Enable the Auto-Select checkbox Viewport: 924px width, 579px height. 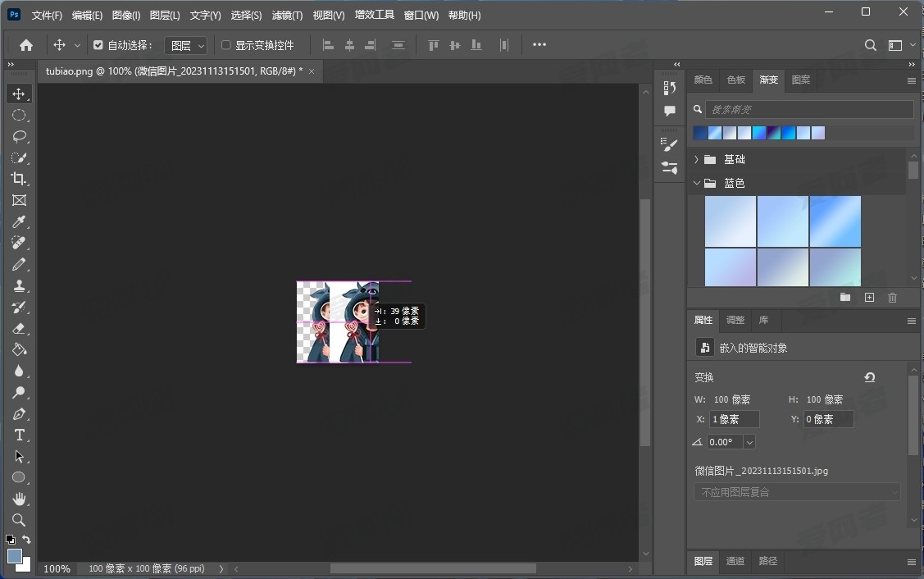(98, 45)
